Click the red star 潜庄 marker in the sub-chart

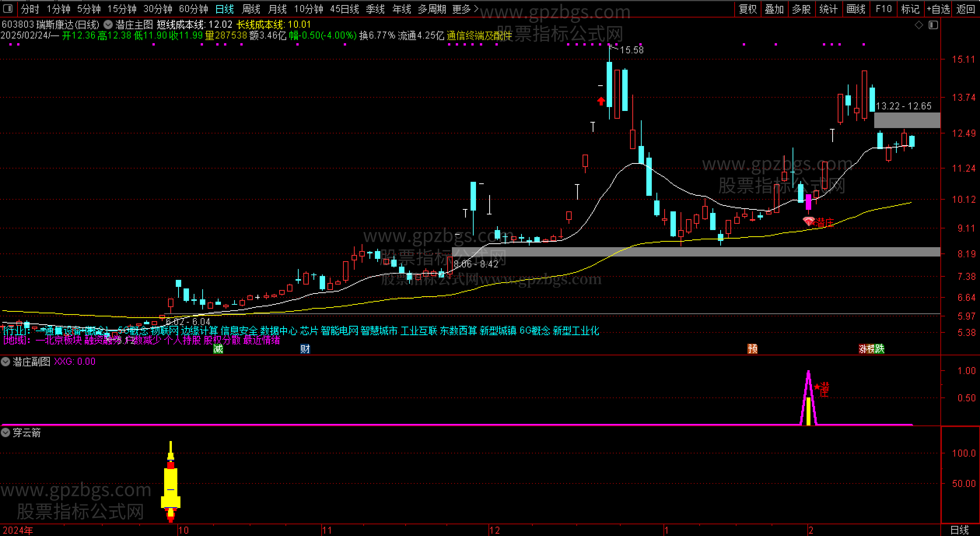[x=817, y=387]
